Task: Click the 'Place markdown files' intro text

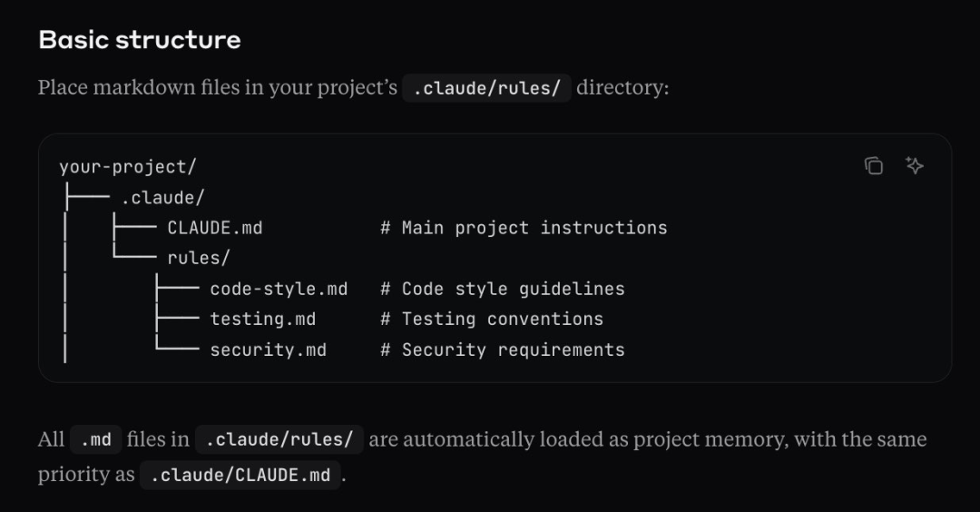Action: (x=151, y=89)
